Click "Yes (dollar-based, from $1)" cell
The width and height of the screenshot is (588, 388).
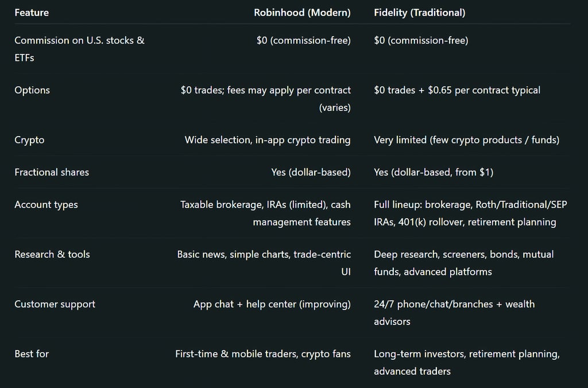pos(434,172)
